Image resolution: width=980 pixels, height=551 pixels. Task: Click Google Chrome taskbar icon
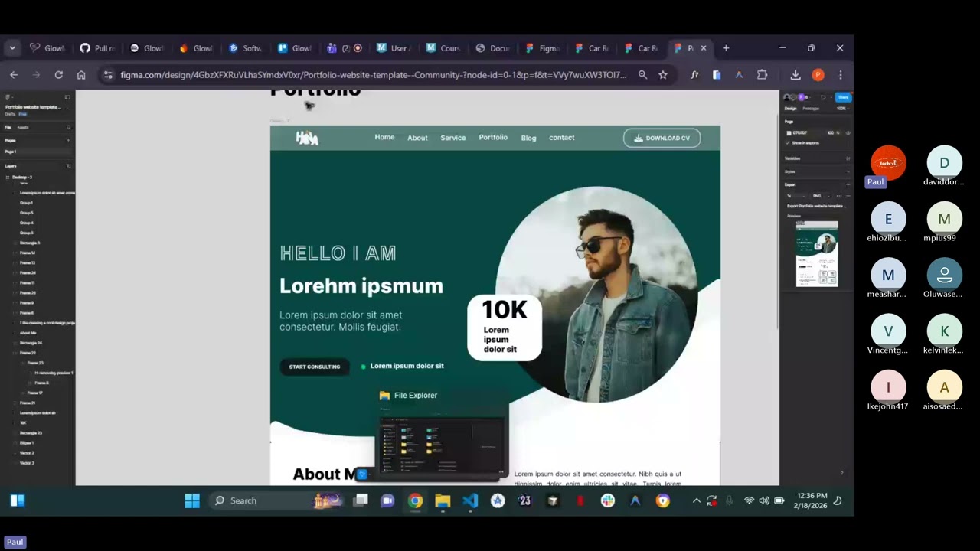(x=415, y=500)
